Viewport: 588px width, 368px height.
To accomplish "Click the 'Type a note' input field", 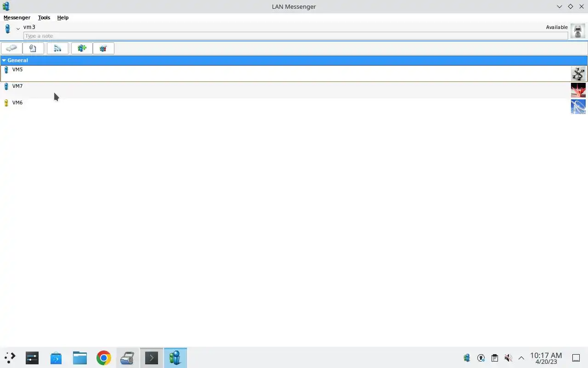I will (296, 36).
